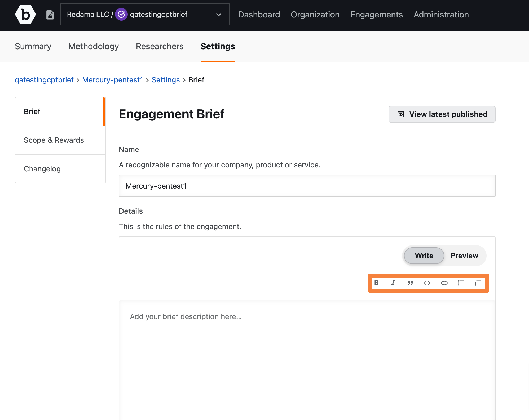Toggle to Preview mode

tap(464, 255)
